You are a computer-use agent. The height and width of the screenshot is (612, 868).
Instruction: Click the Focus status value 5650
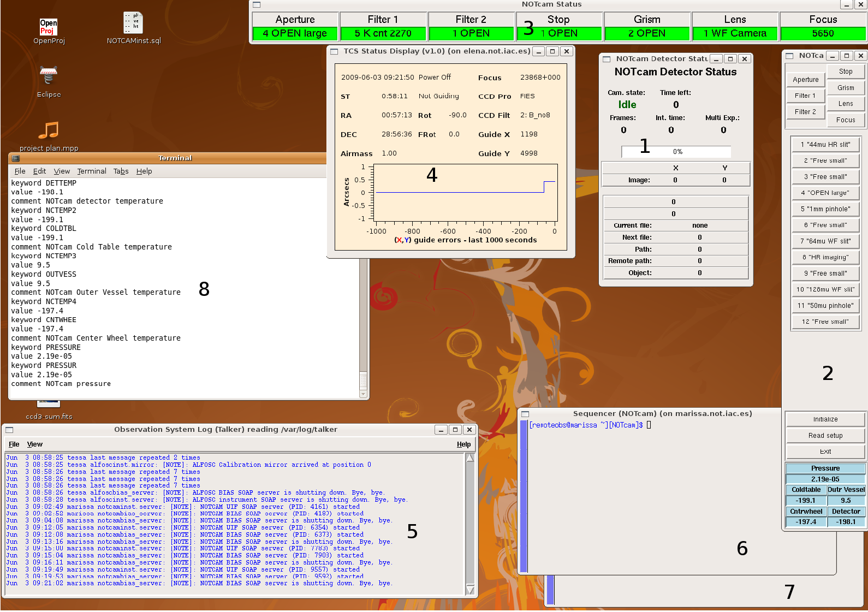(823, 33)
